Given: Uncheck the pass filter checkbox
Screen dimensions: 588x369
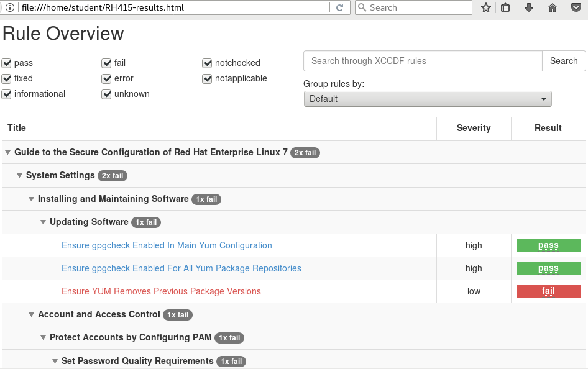Looking at the screenshot, I should [x=7, y=63].
